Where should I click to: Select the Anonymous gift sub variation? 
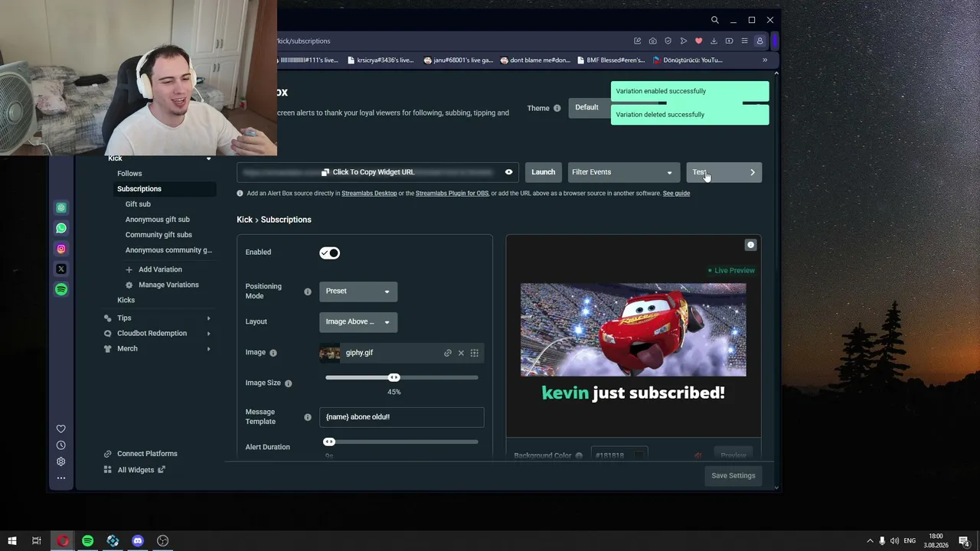click(x=158, y=220)
